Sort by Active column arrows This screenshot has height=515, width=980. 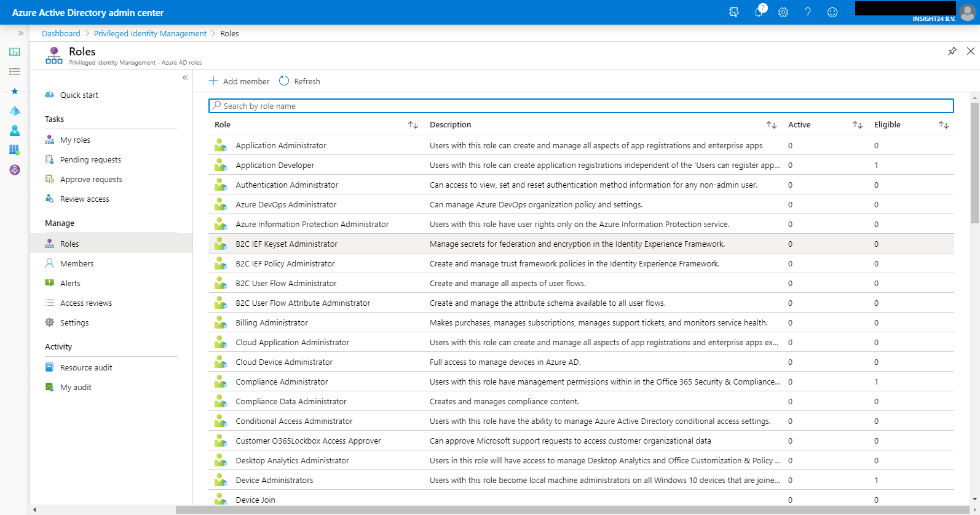pyautogui.click(x=858, y=125)
